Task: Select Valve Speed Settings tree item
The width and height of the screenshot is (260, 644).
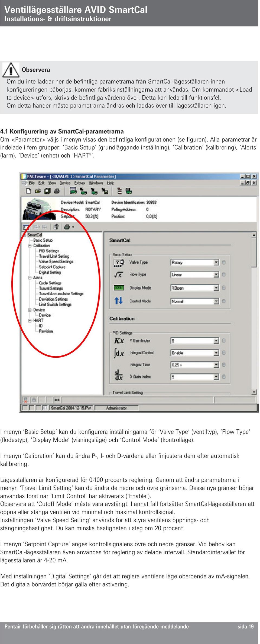Action: pos(56,262)
